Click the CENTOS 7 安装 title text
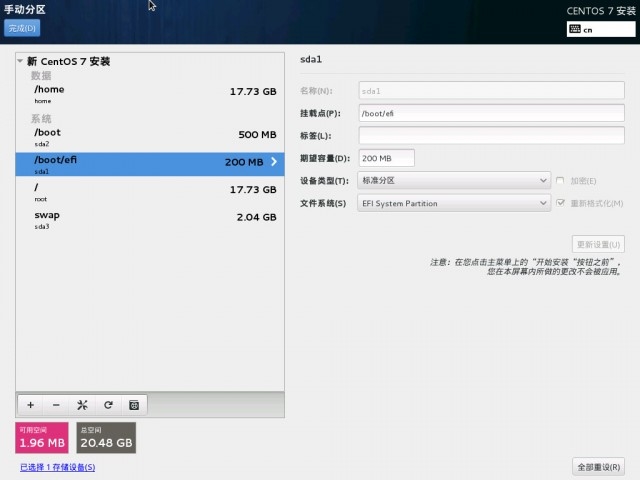 [x=601, y=11]
